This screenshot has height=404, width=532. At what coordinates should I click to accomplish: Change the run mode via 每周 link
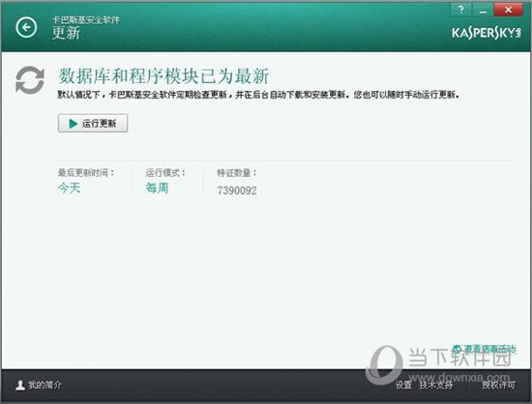tap(157, 188)
